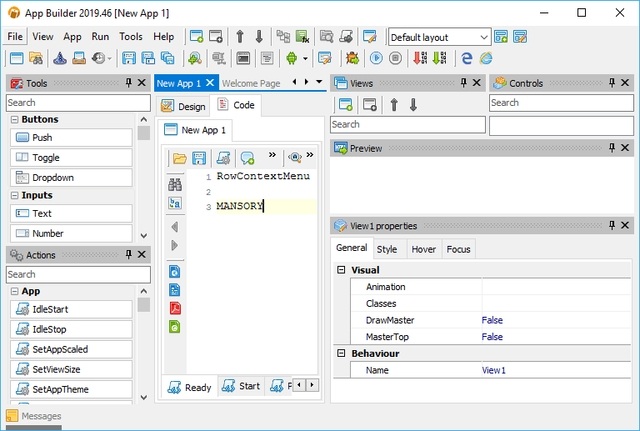The width and height of the screenshot is (640, 431).
Task: Pin the Tools panel
Action: pos(128,83)
